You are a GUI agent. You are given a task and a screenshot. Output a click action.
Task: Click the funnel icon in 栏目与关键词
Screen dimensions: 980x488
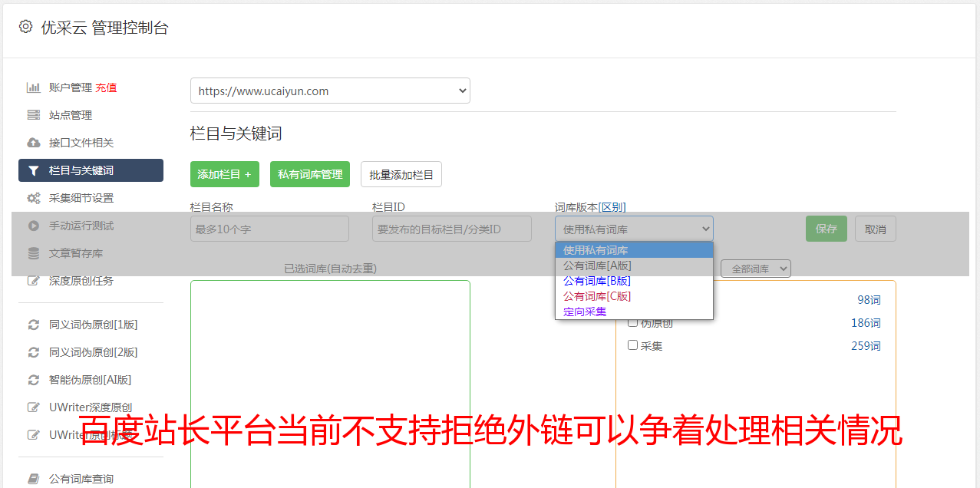(x=33, y=170)
